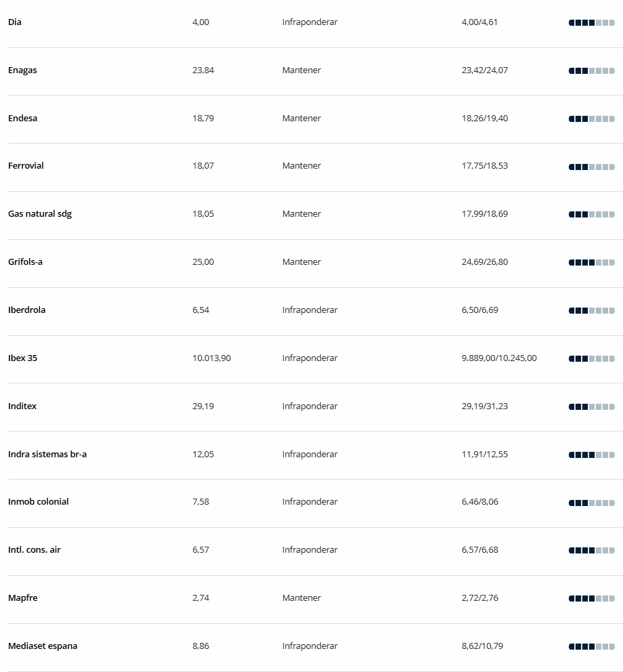Click the Mapfre rating bar indicator

[x=592, y=598]
